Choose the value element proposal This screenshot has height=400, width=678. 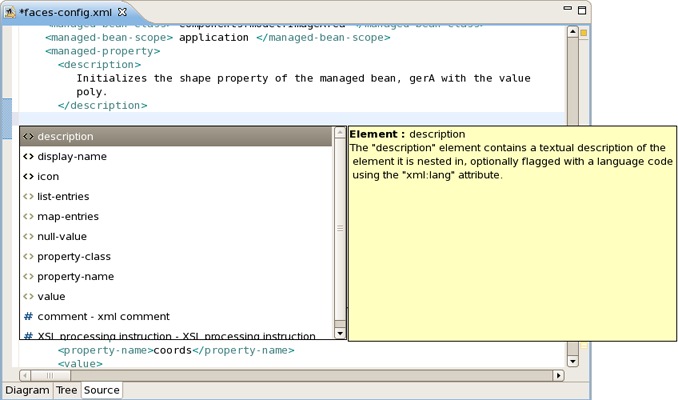(x=176, y=296)
